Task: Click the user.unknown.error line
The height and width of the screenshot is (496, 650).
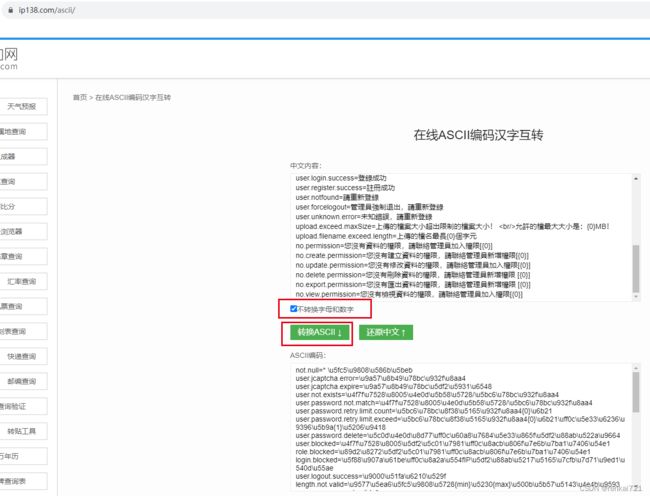Action: click(364, 217)
